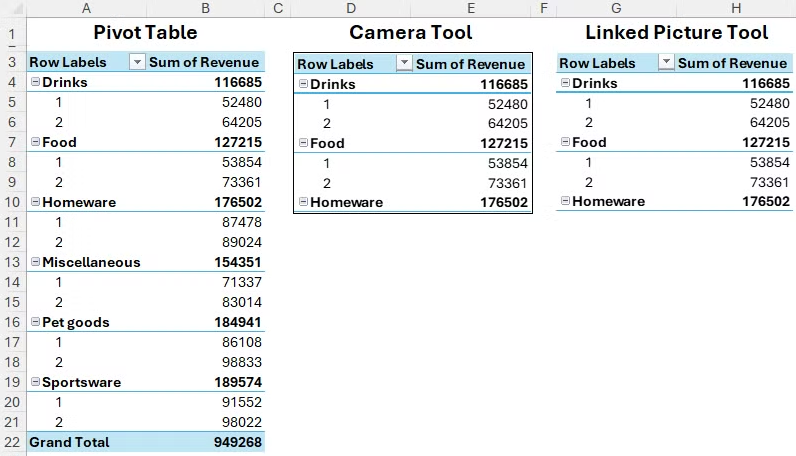Collapse the Homeware group in column A
Image resolution: width=796 pixels, height=456 pixels.
pos(35,202)
